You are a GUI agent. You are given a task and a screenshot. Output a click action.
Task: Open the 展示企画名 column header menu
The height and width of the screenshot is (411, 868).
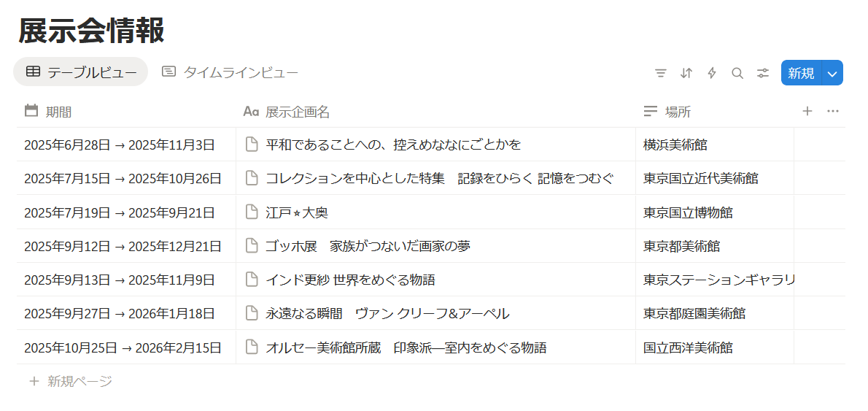(435, 112)
